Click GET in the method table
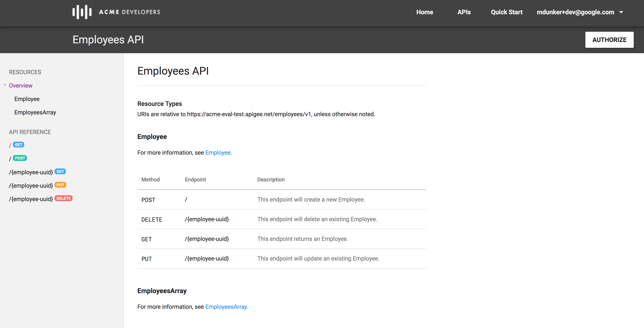Image resolution: width=644 pixels, height=328 pixels. click(147, 239)
